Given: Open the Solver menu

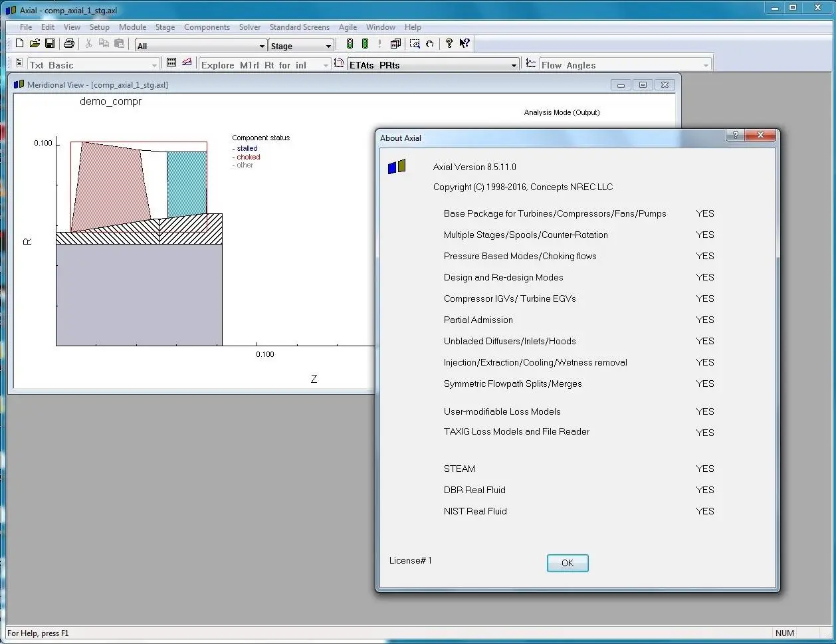Looking at the screenshot, I should coord(250,27).
